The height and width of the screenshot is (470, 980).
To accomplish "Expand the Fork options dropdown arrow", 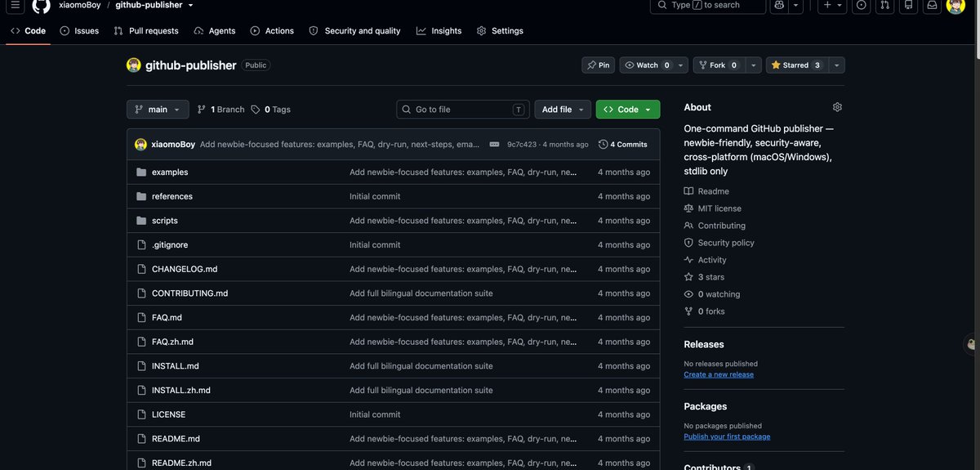I will pos(754,65).
